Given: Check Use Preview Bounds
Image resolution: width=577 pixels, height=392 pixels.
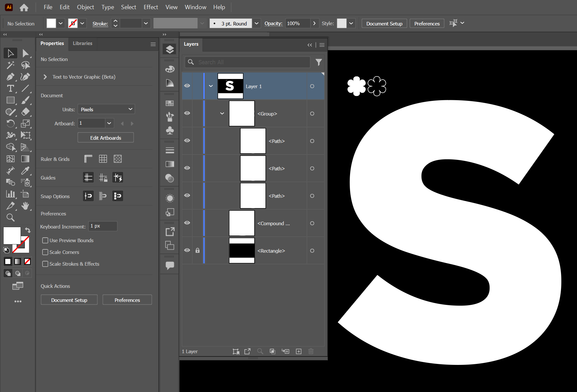Looking at the screenshot, I should pyautogui.click(x=45, y=240).
